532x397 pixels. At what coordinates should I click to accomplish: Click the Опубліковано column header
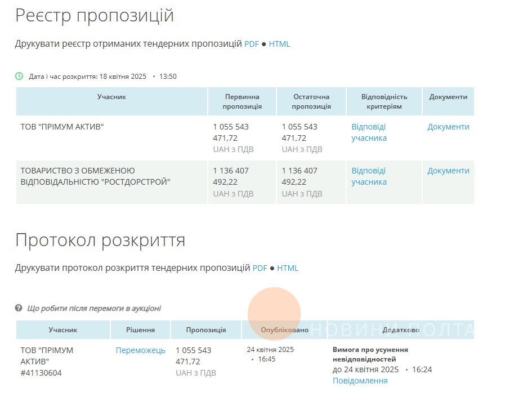coord(285,330)
